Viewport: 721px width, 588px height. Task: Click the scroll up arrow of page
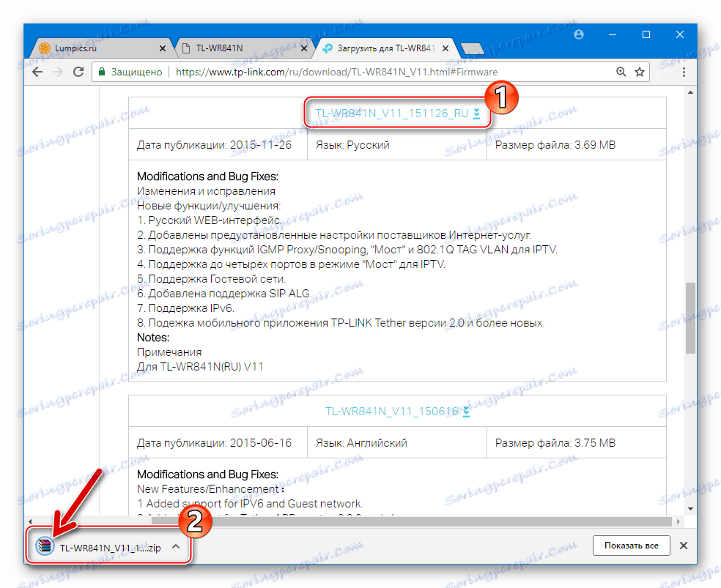[690, 93]
